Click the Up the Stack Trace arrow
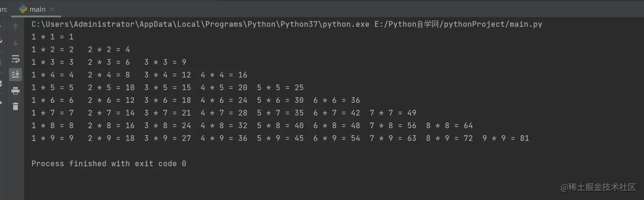Viewport: 644px width, 200px height. point(16,27)
